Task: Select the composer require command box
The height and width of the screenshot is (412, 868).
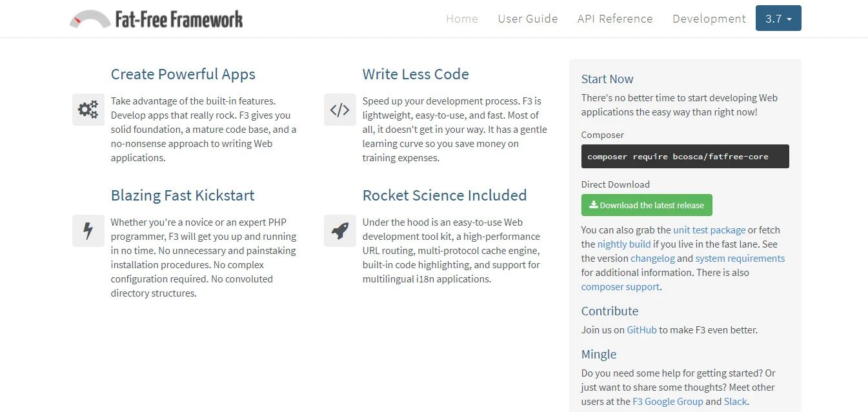Action: (685, 156)
